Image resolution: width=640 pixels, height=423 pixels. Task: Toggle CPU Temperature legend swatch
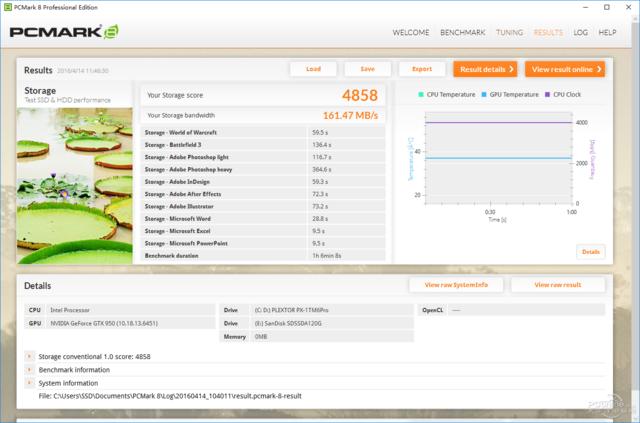pos(421,94)
